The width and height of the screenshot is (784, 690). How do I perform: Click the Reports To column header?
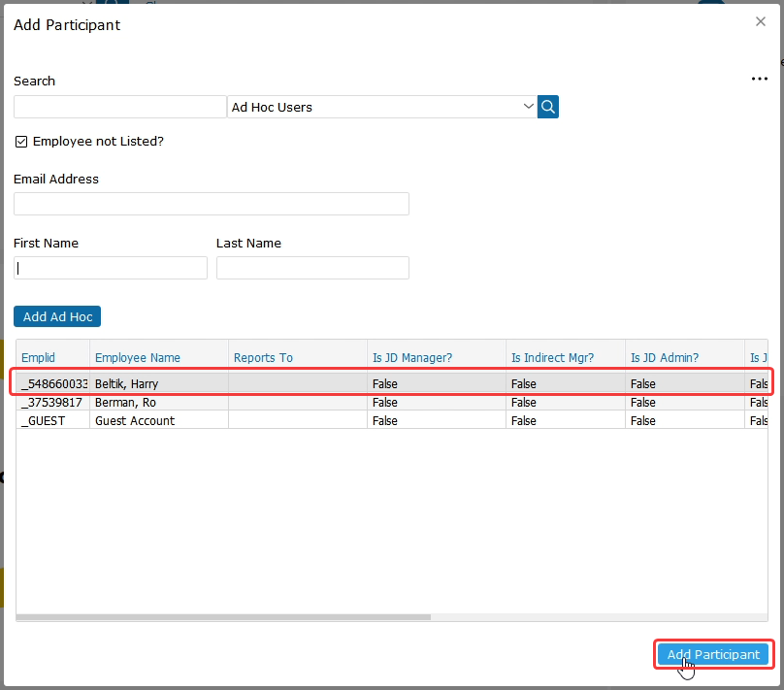click(x=263, y=358)
